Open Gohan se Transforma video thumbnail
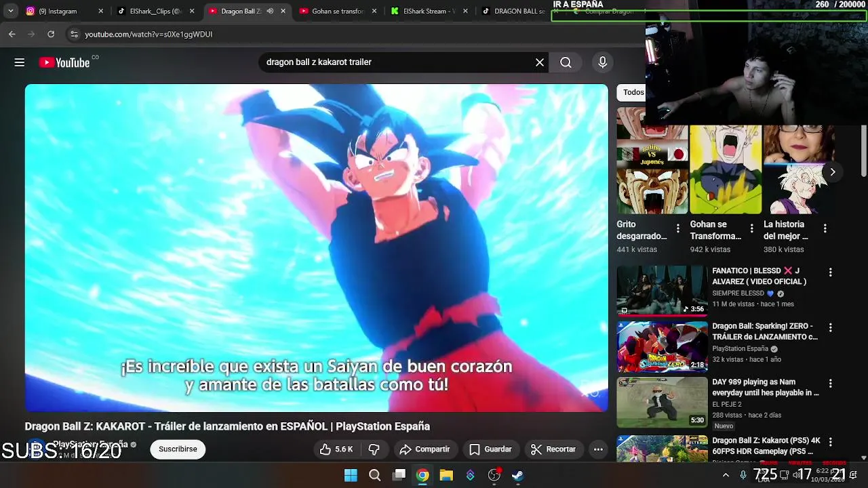The width and height of the screenshot is (868, 488). point(726,169)
